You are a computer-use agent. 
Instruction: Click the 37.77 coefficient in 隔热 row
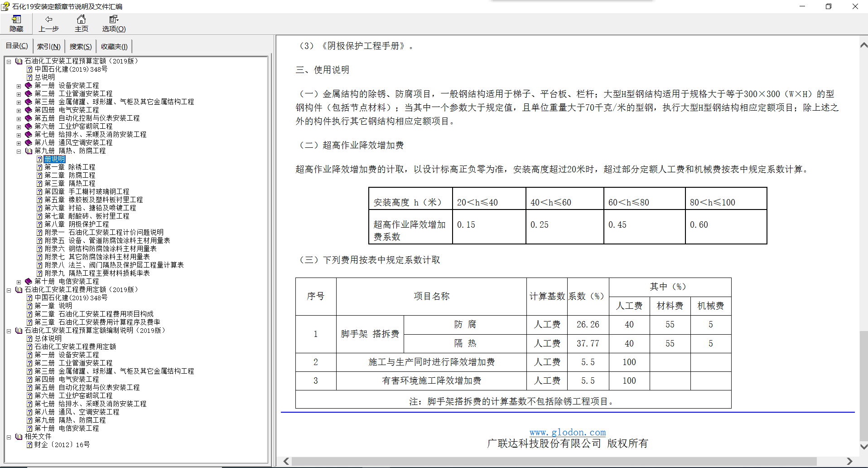coord(588,344)
